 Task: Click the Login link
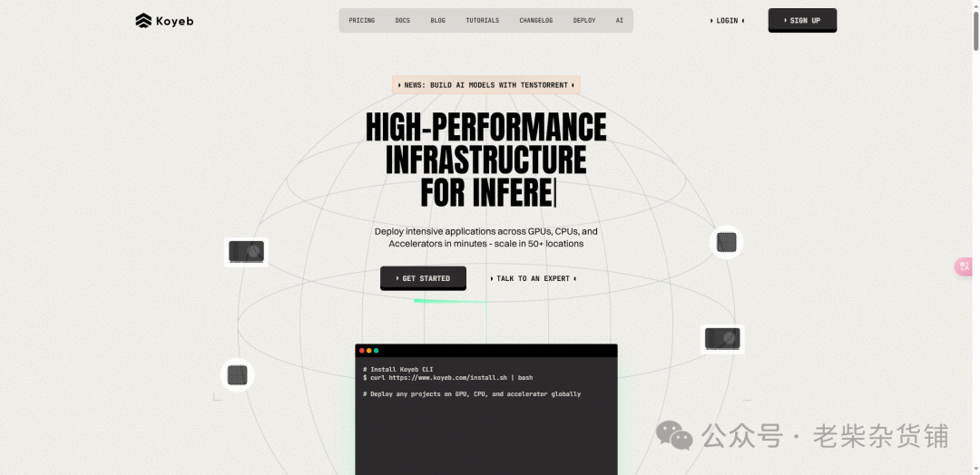(x=728, y=21)
